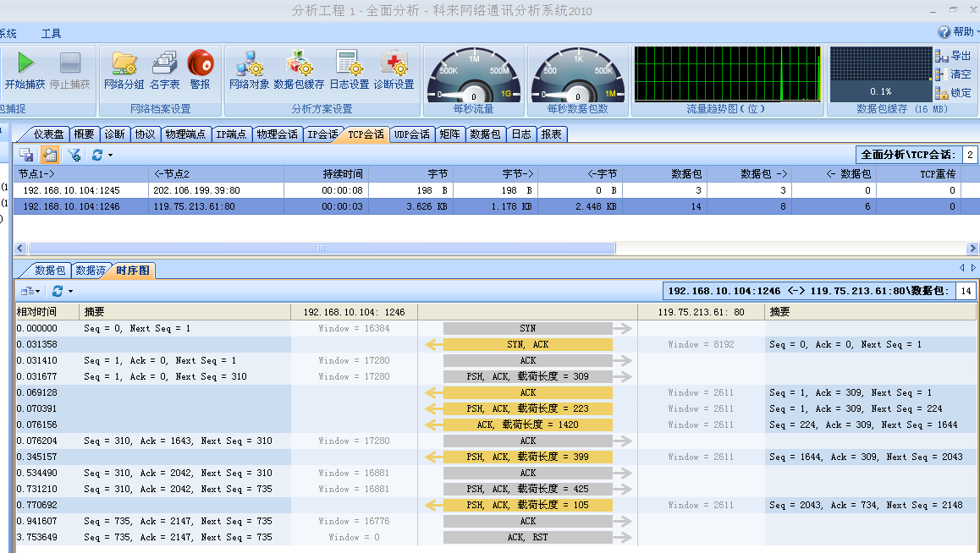
Task: Open 网络对象 network object settings
Action: click(x=250, y=63)
